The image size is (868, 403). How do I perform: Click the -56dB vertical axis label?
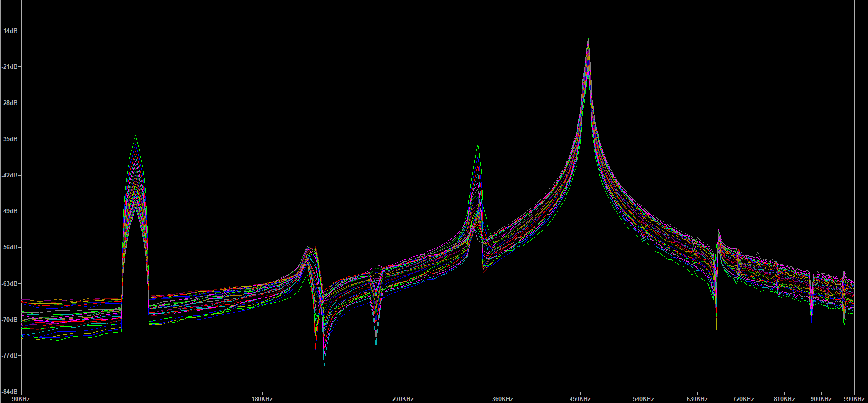tap(9, 248)
